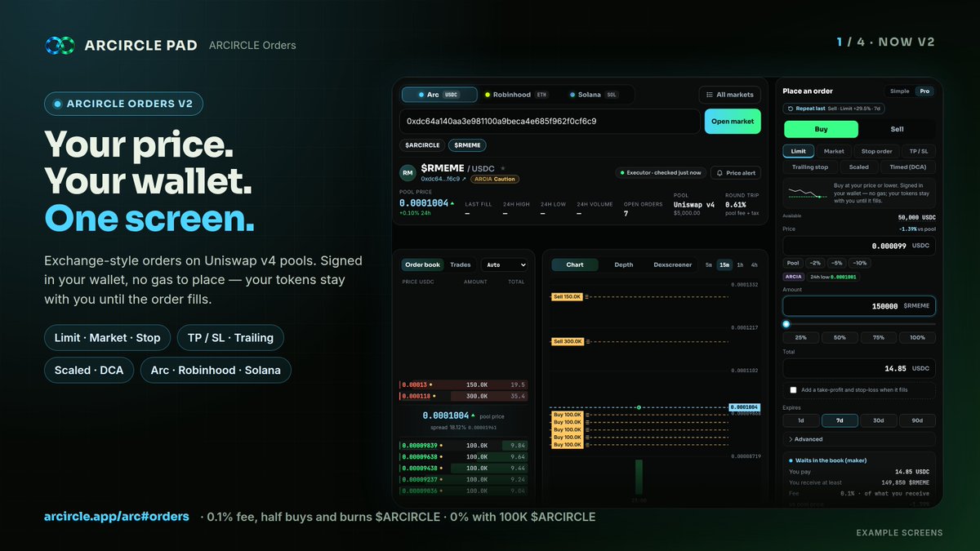Check Add a take-profit and stop-loss checkbox
Viewport: 980px width, 551px height.
tap(793, 390)
